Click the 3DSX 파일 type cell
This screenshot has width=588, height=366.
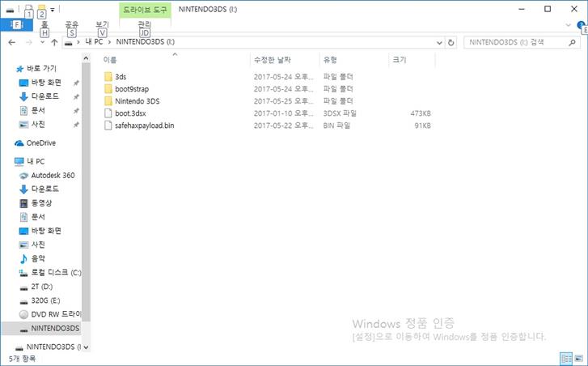[x=340, y=113]
